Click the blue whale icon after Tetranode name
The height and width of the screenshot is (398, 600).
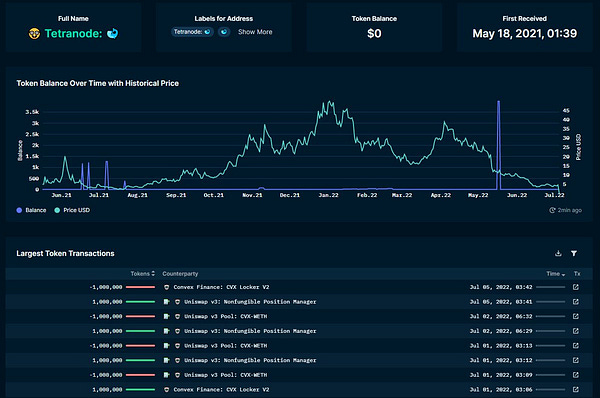point(112,34)
